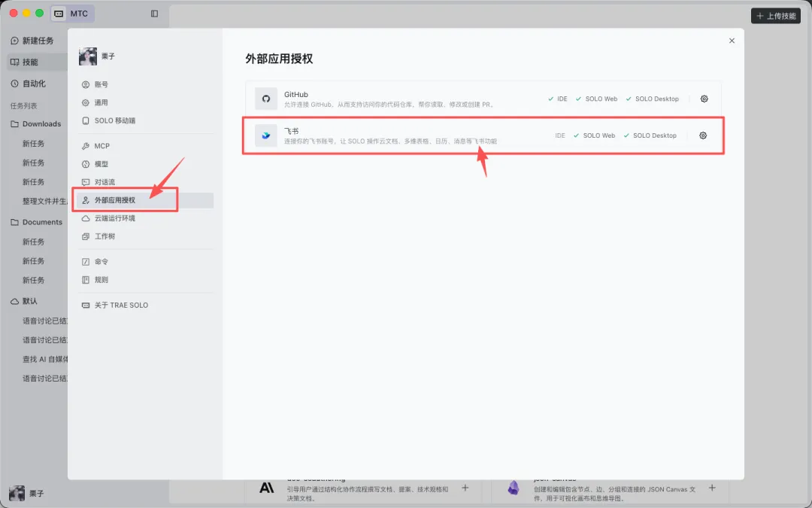Click the 工作树 icon
This screenshot has width=812, height=508.
pyautogui.click(x=86, y=236)
